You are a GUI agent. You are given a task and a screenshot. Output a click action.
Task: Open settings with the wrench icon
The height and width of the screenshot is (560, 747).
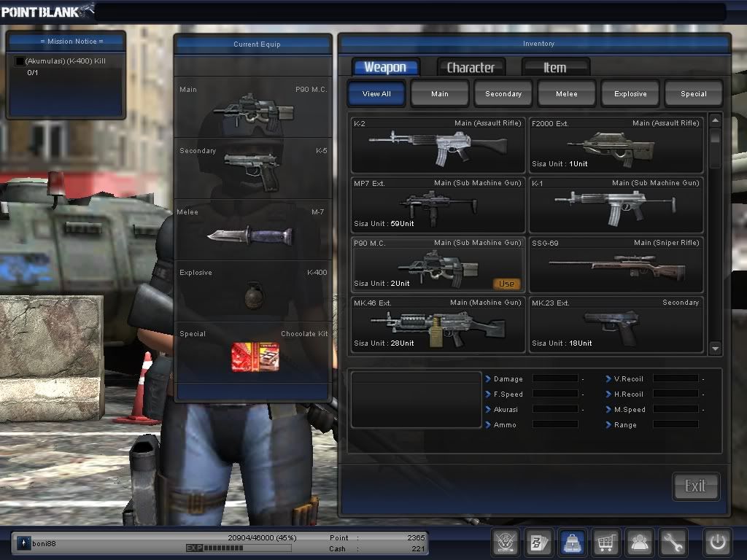point(673,542)
